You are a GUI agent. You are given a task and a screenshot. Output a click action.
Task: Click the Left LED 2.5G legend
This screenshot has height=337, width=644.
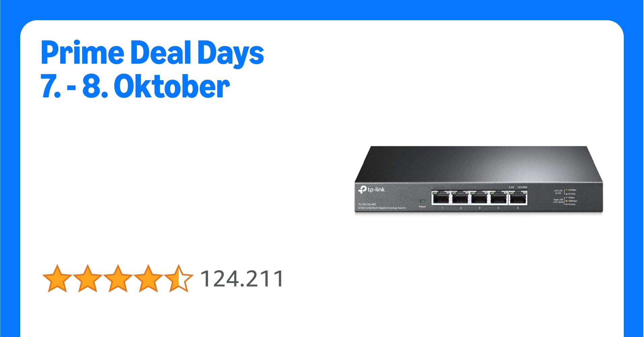[565, 192]
